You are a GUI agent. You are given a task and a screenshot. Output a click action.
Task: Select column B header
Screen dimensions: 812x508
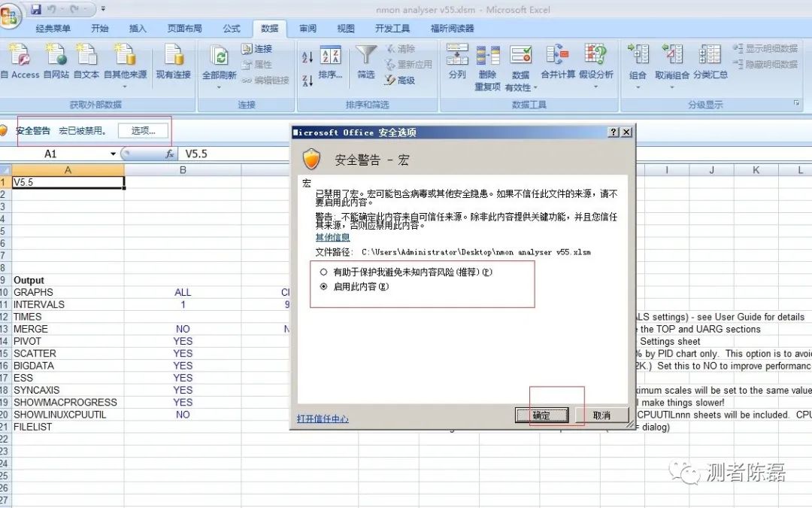click(183, 170)
